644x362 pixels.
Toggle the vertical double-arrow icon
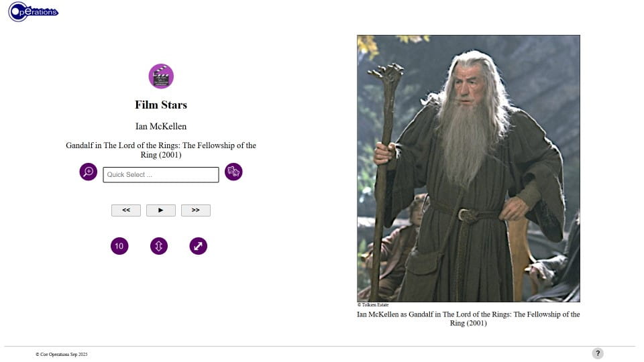pyautogui.click(x=159, y=246)
